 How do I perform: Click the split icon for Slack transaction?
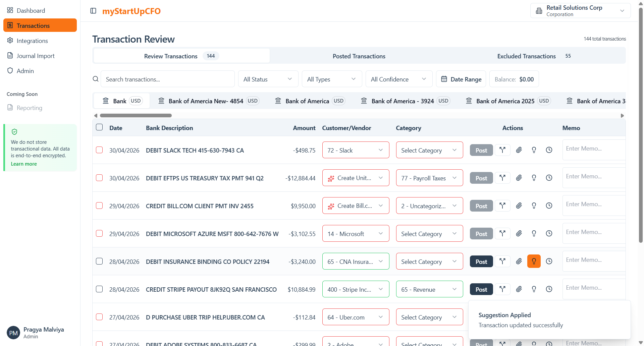502,150
